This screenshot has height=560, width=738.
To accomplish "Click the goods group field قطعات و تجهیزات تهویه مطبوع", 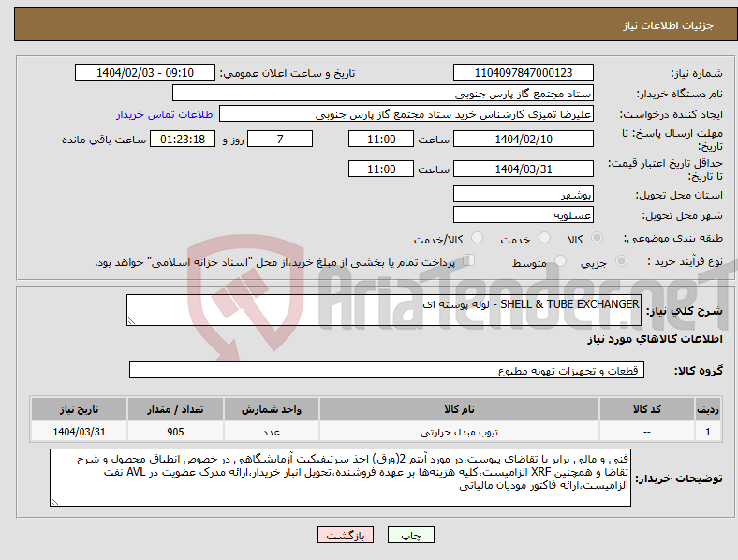I will point(387,370).
